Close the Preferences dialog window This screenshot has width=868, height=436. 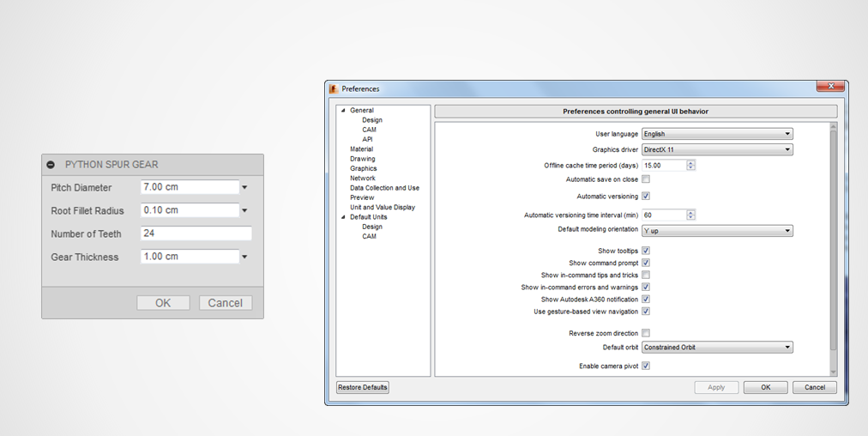pyautogui.click(x=829, y=87)
